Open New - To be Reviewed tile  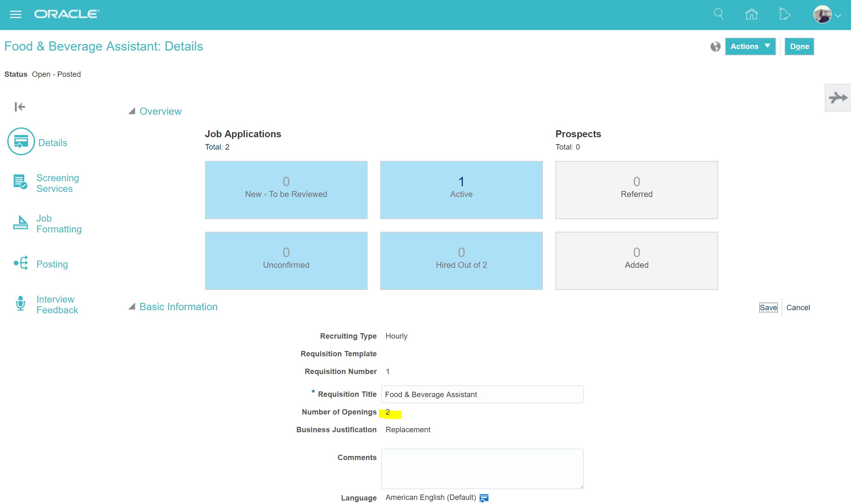[286, 190]
